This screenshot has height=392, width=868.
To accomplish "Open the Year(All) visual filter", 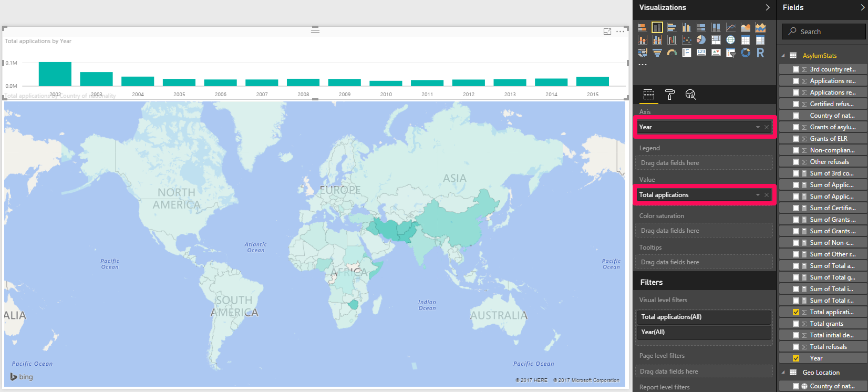I will (x=704, y=332).
